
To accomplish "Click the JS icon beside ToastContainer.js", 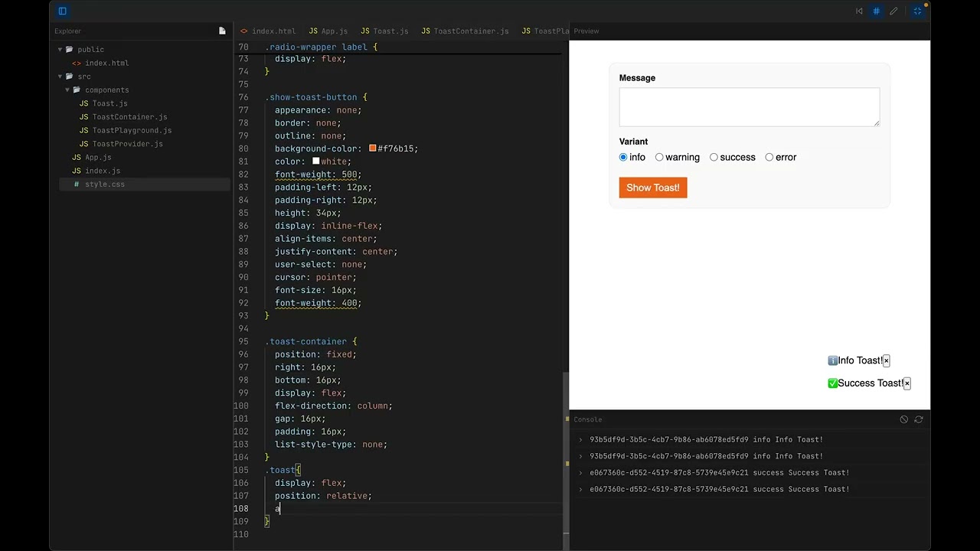I will click(84, 117).
